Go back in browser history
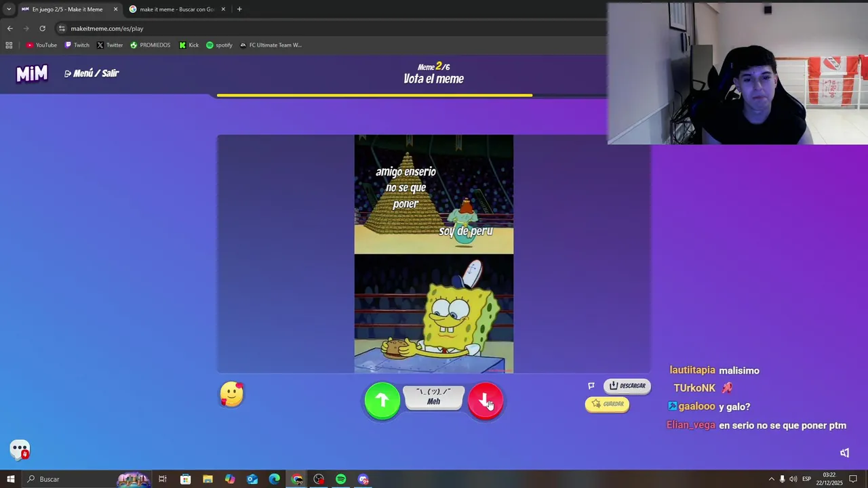Viewport: 868px width, 488px height. point(9,28)
